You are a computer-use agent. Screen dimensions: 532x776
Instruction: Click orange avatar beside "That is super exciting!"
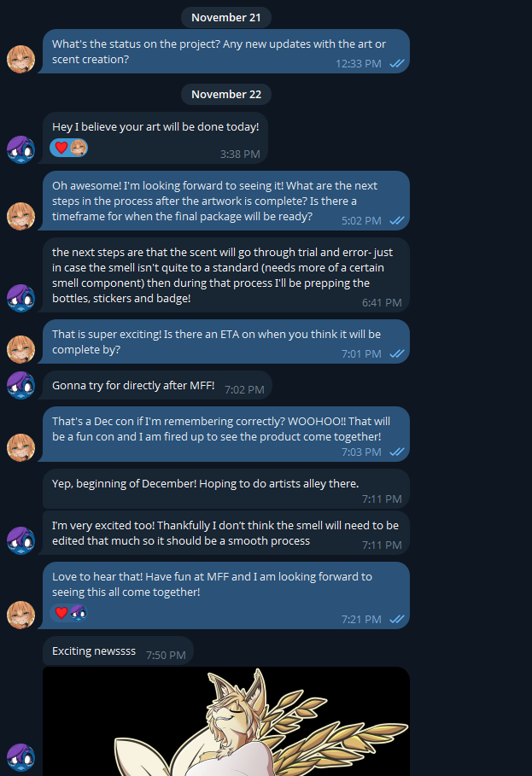(20, 349)
